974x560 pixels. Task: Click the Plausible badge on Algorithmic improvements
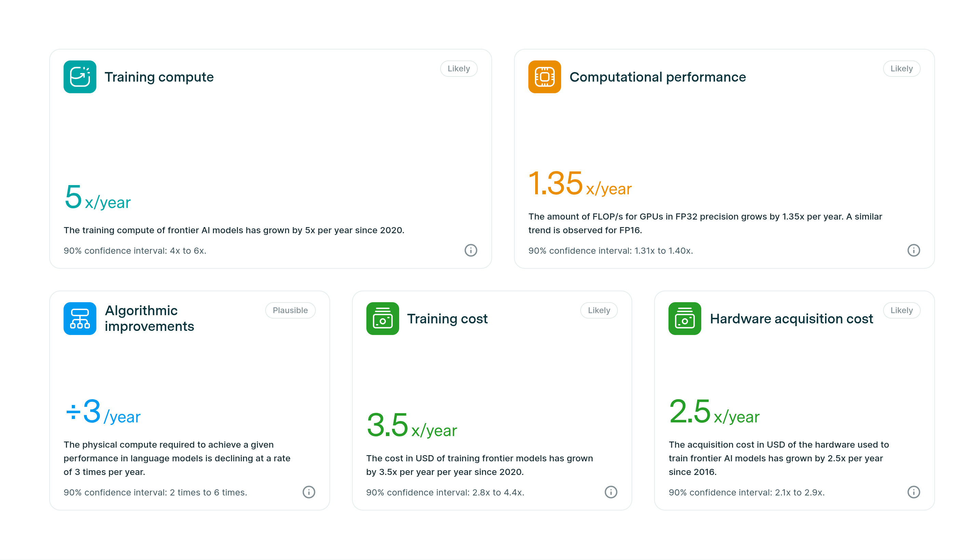tap(290, 310)
